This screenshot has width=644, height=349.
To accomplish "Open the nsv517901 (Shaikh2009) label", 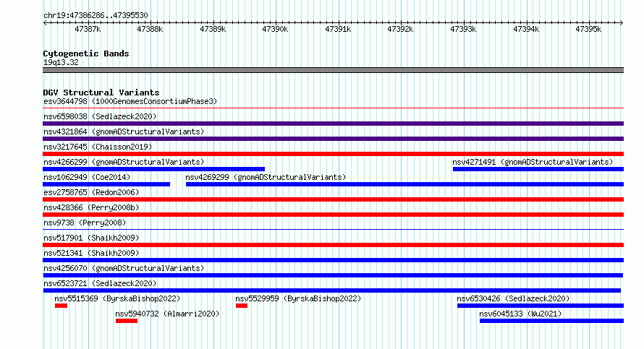I will coord(91,238).
